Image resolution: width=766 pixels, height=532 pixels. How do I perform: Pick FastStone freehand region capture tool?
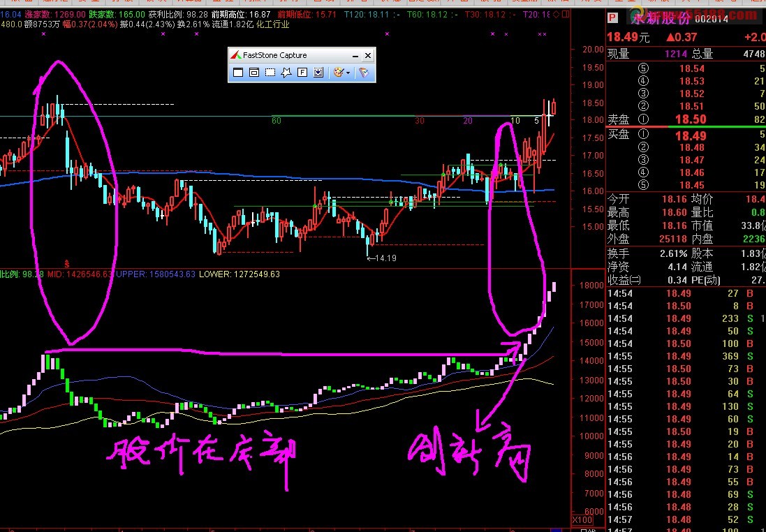286,73
